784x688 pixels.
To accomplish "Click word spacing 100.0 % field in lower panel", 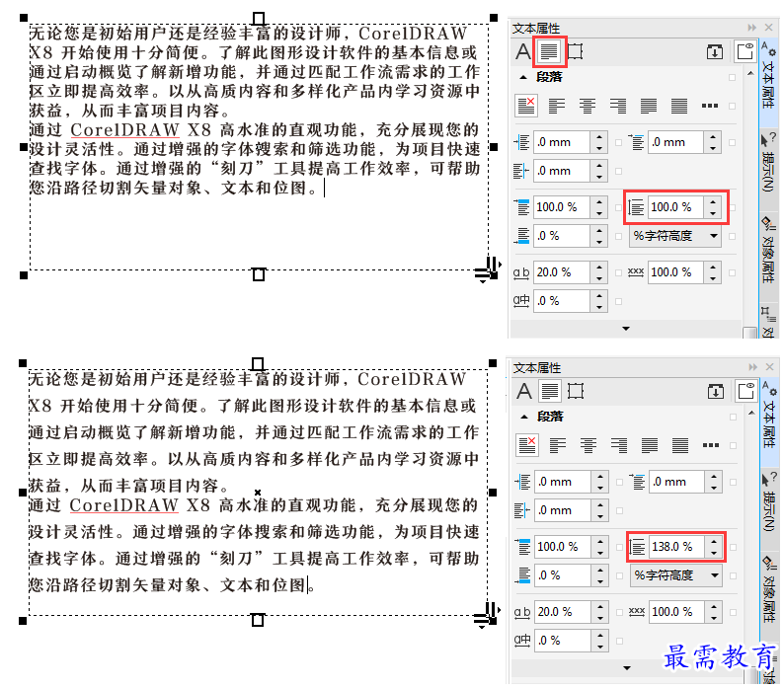I will 676,612.
